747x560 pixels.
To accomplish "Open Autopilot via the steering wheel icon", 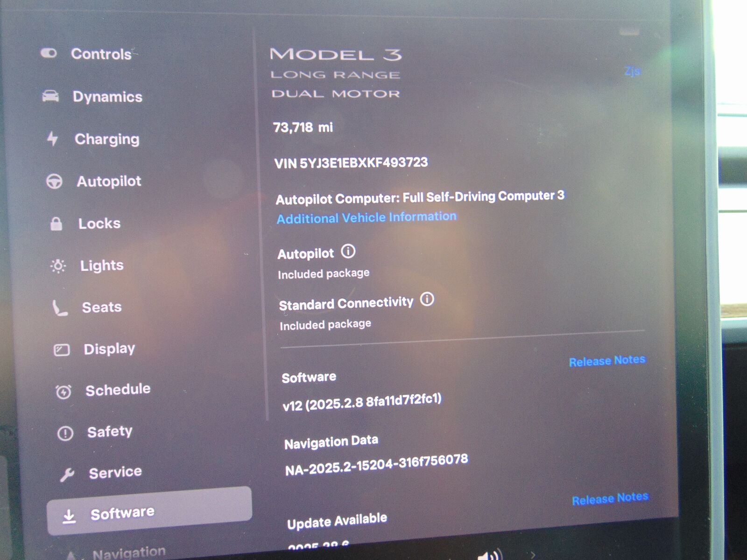I will pyautogui.click(x=55, y=181).
